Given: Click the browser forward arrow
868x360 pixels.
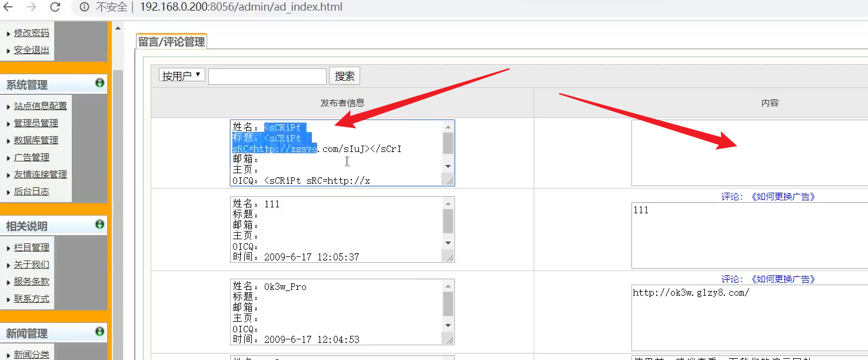Looking at the screenshot, I should 32,7.
